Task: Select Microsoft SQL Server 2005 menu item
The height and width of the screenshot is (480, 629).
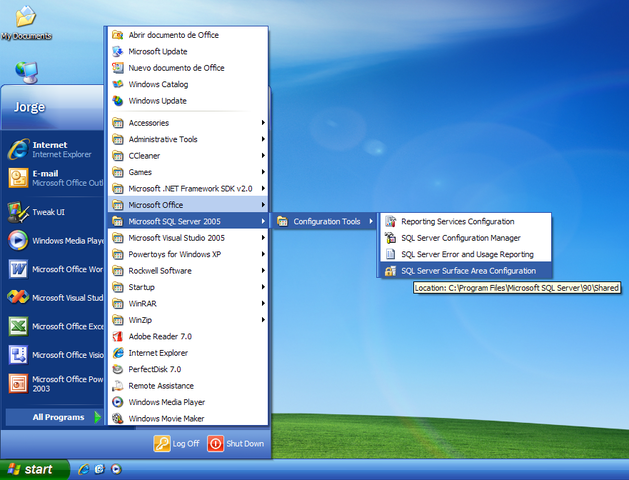Action: (x=188, y=221)
